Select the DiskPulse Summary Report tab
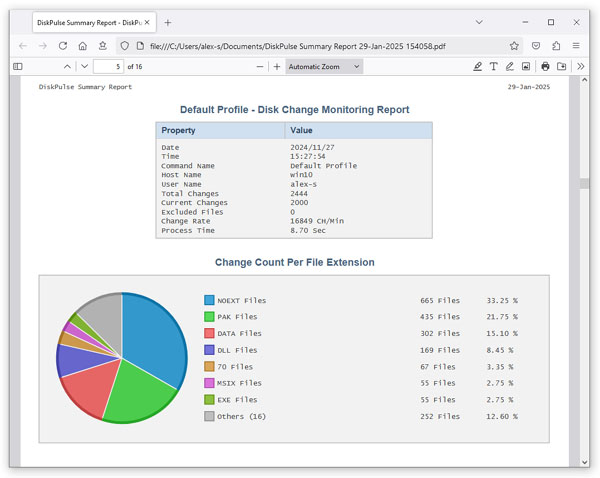The height and width of the screenshot is (478, 600). (90, 23)
